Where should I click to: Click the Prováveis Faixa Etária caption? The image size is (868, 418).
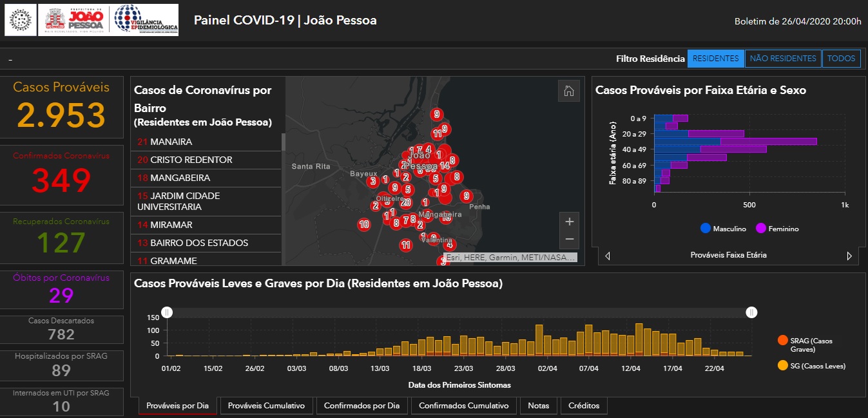click(728, 255)
